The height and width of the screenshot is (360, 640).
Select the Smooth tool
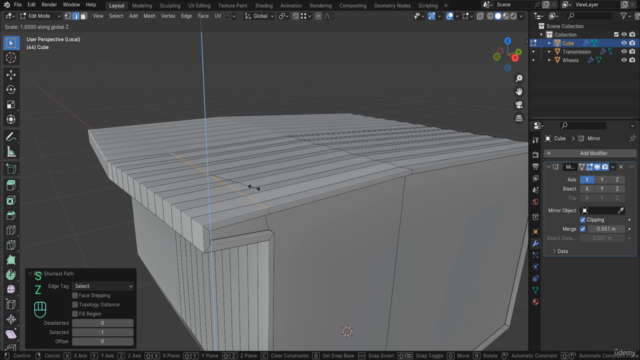pos(11,289)
